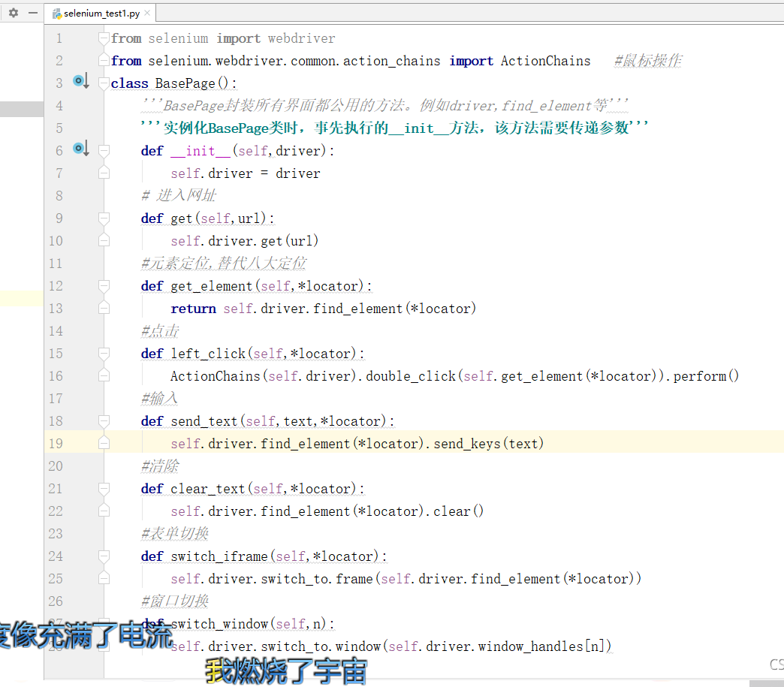Collapse the get_element method fold
The height and width of the screenshot is (687, 784).
103,285
